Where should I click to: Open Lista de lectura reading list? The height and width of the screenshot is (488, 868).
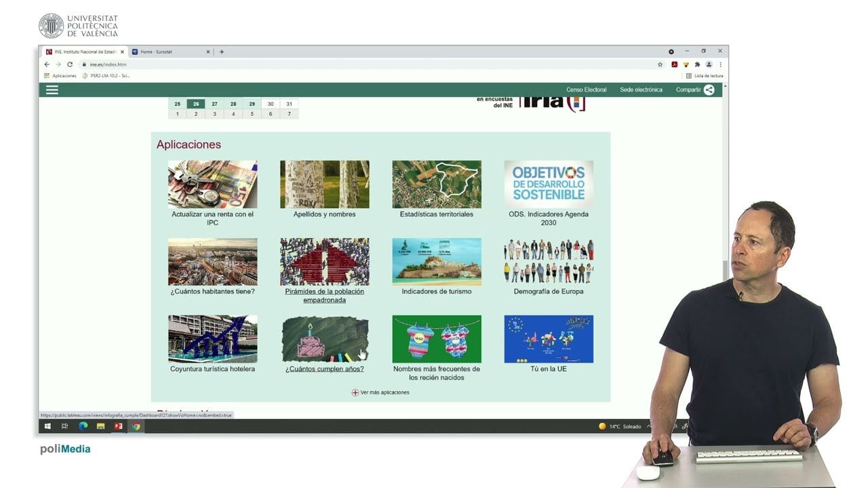tap(705, 76)
